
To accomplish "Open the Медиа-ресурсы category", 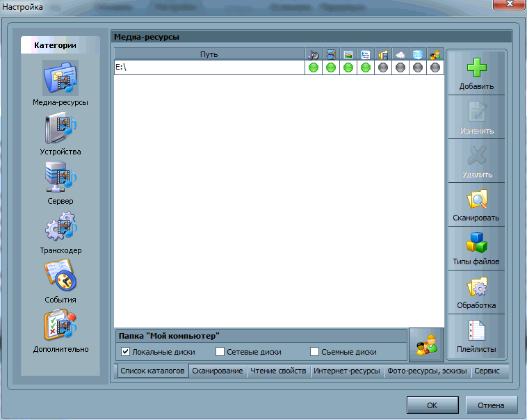I will 60,83.
